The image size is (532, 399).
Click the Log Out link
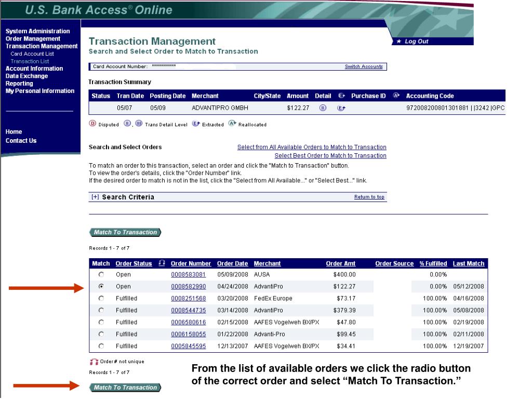point(417,42)
